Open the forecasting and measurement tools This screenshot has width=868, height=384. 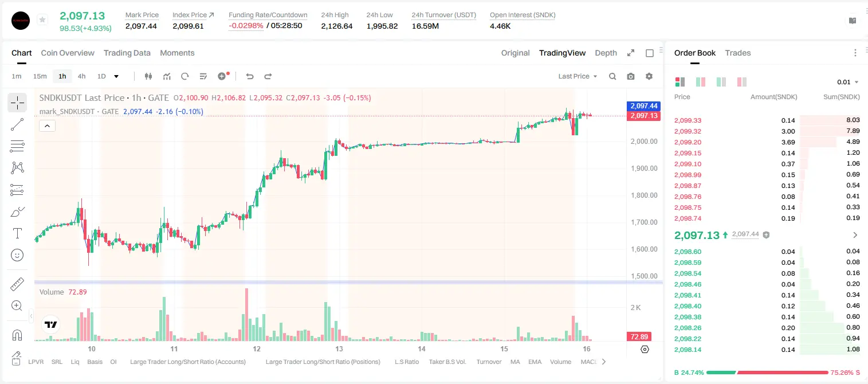click(17, 190)
